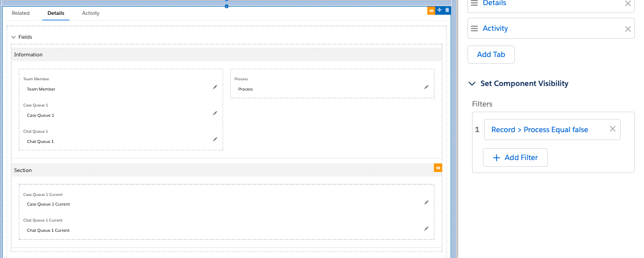
Task: Grab the reorder handle for Details tab
Action: point(474,3)
